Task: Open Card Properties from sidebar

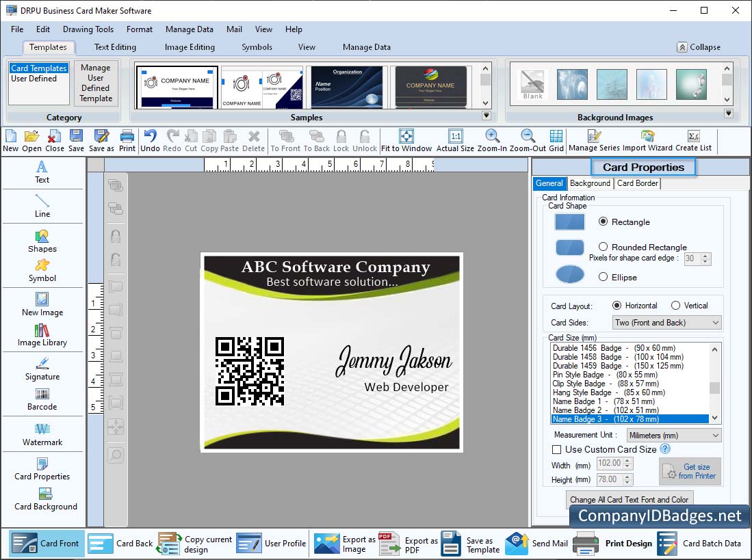Action: coord(42,469)
